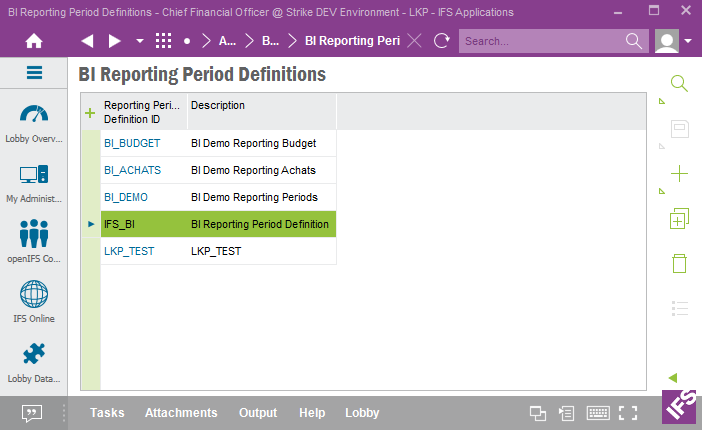Screen dimensions: 702x430
Task: Open the navigation history dropdown arrow
Action: click(x=139, y=41)
